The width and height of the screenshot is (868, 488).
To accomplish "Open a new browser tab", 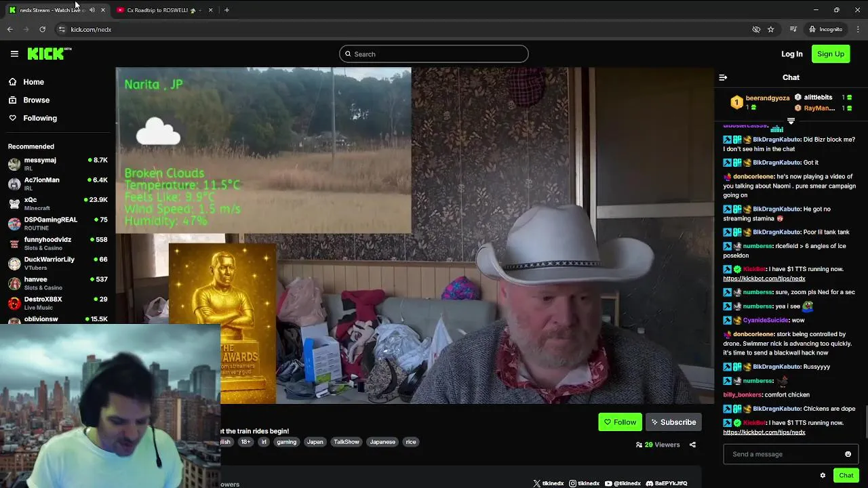I will [226, 10].
